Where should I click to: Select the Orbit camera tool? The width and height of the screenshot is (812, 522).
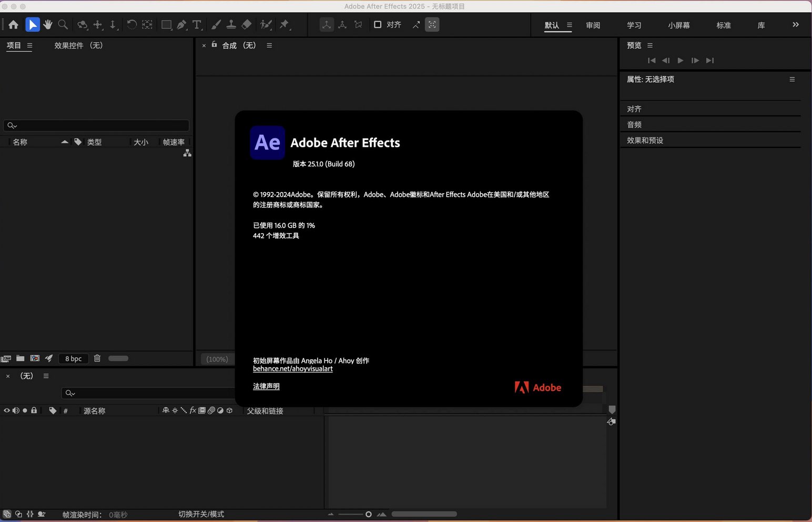[82, 25]
